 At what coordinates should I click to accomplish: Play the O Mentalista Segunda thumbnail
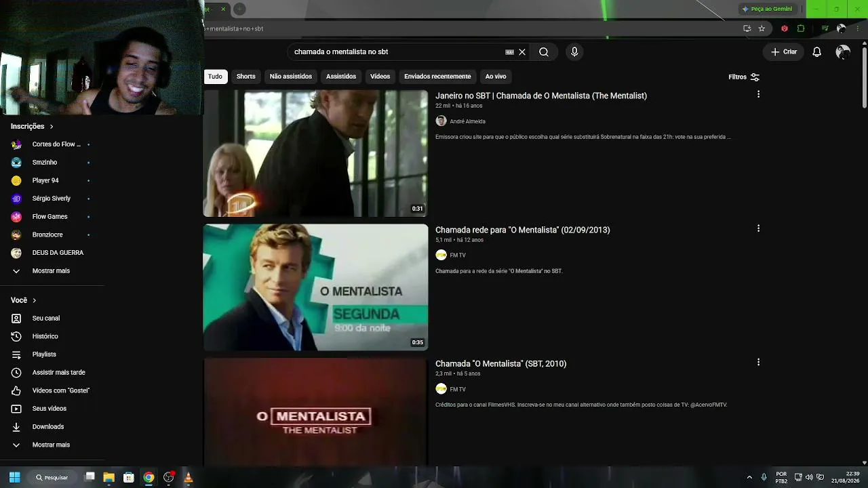316,287
